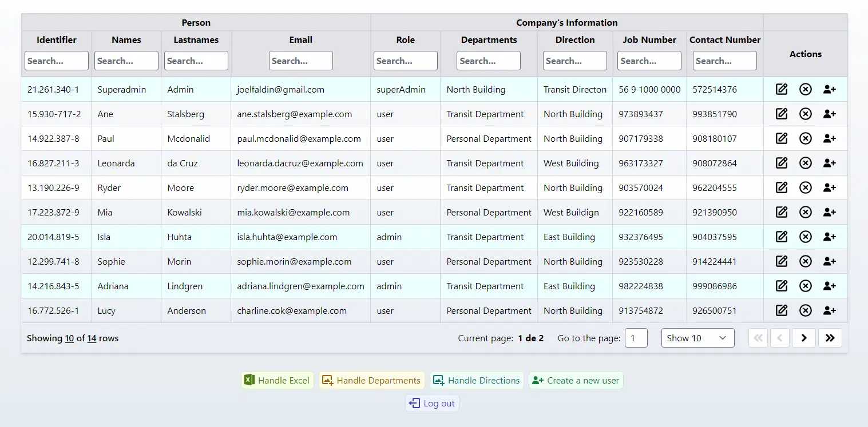Click Create a new user

576,380
